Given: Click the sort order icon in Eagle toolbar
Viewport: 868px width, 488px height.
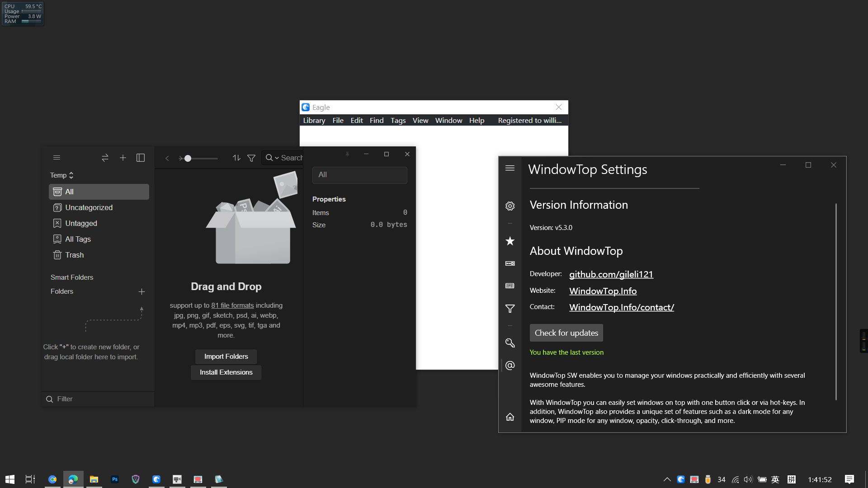Looking at the screenshot, I should point(236,158).
